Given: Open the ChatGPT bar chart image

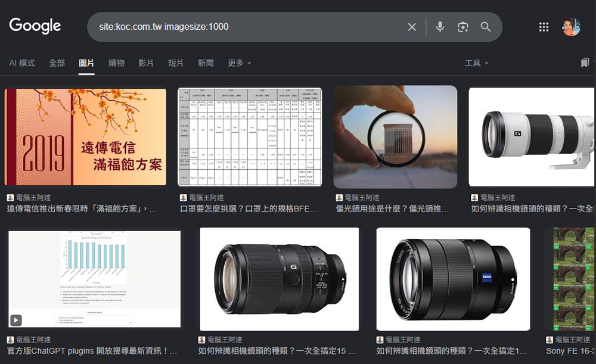Looking at the screenshot, I should tap(95, 279).
